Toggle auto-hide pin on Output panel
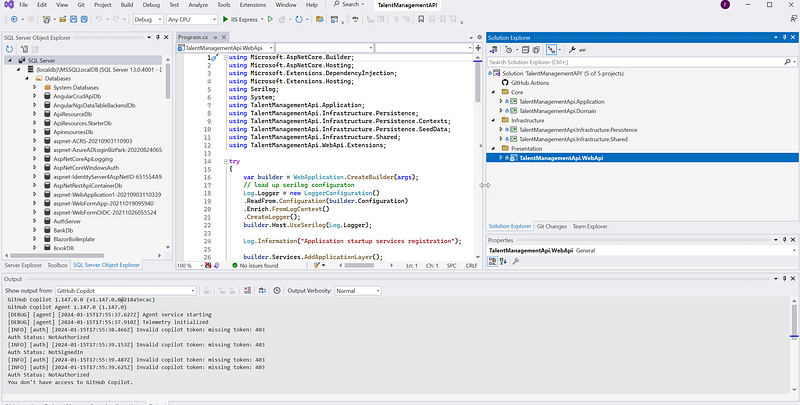Screen dimensions: 800x405 785,279
